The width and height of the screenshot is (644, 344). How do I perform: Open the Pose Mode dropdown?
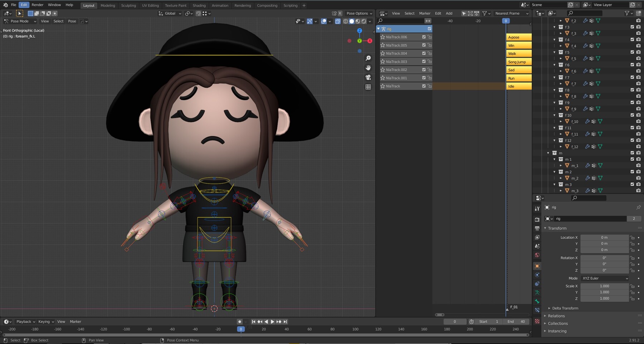[x=20, y=21]
